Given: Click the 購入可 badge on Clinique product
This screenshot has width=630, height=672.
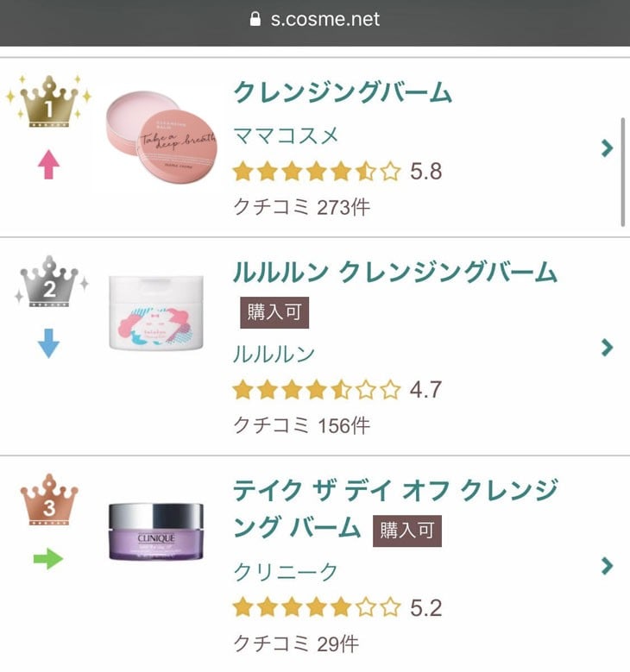Looking at the screenshot, I should point(406,531).
